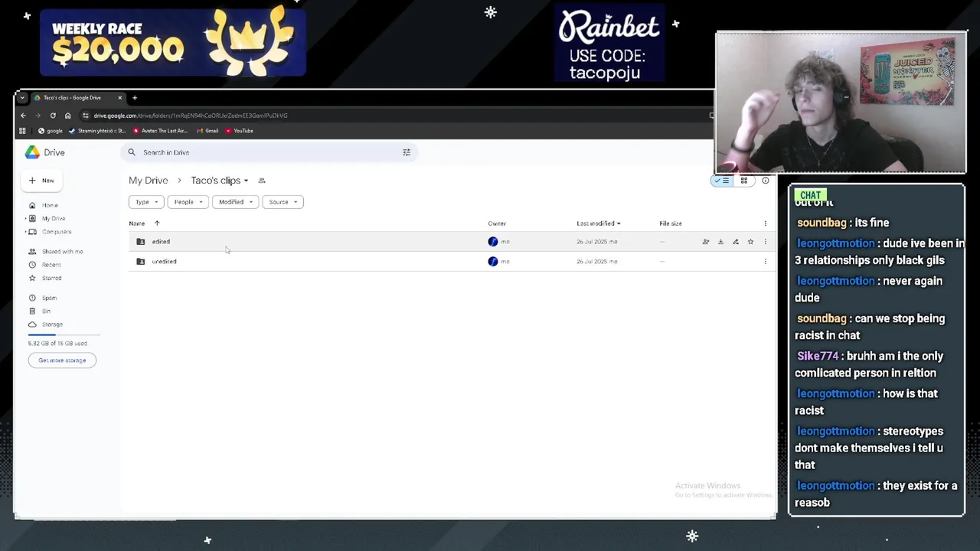The height and width of the screenshot is (551, 980).
Task: Click the Last modified column dropdown
Action: 599,223
